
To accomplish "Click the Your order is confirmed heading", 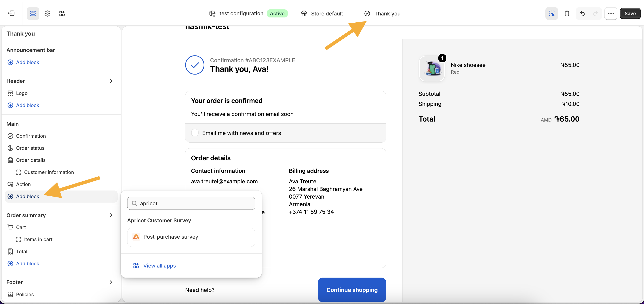I will (x=227, y=101).
